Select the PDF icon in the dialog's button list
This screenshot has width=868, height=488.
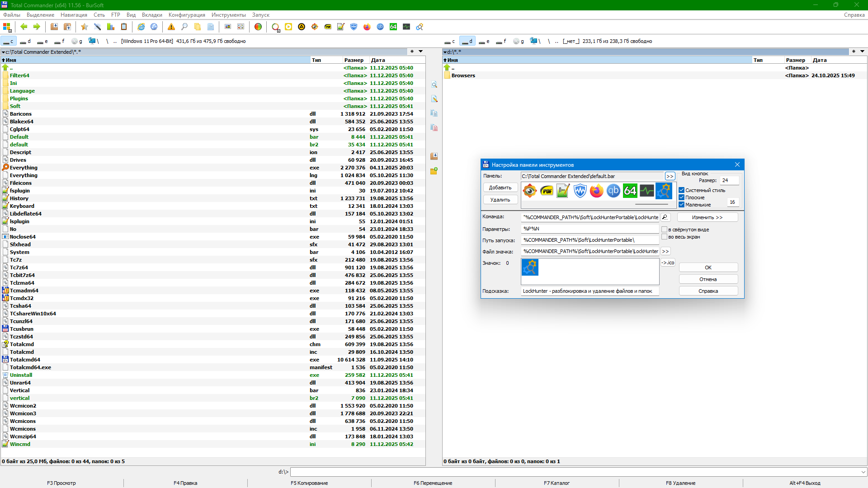coord(547,191)
